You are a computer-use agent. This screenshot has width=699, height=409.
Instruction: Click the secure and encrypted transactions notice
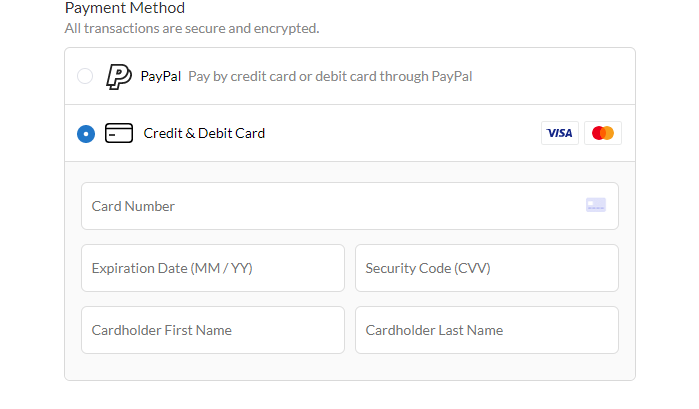(x=192, y=28)
